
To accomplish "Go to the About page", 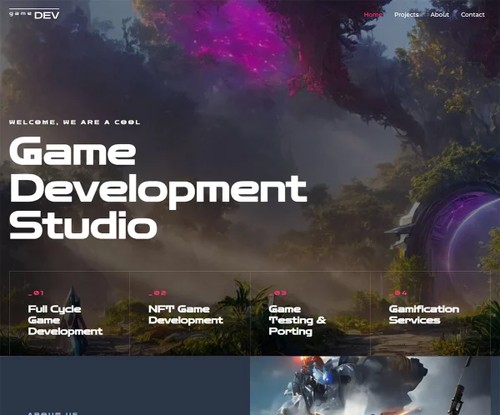I will tap(440, 15).
